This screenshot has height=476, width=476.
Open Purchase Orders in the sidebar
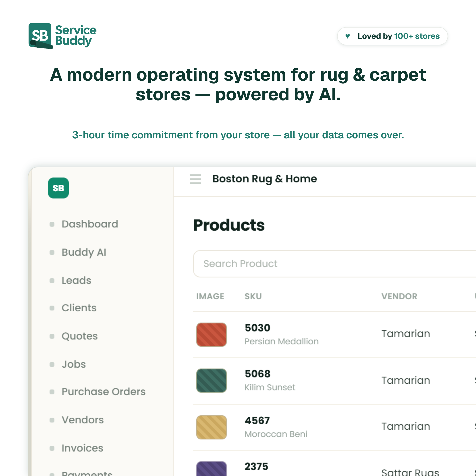(104, 392)
